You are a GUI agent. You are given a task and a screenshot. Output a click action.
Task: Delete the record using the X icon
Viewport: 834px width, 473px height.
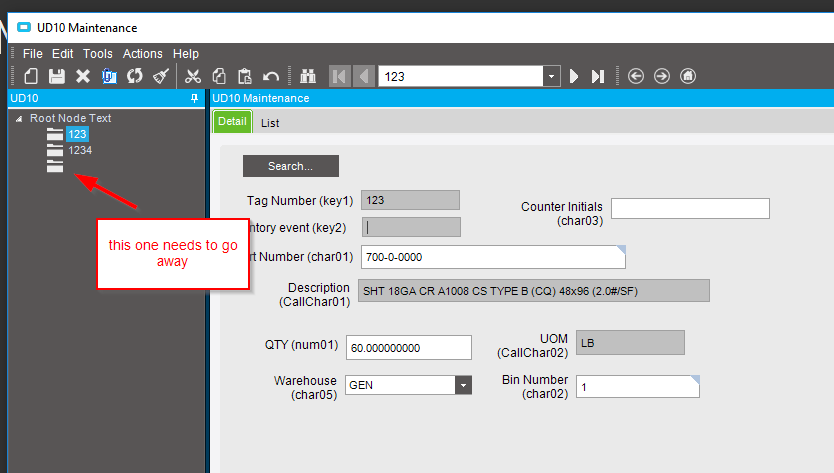pos(82,76)
